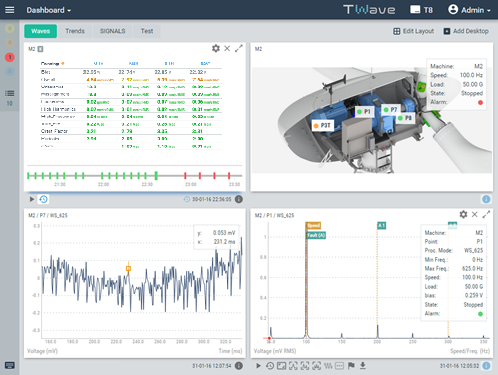Screen dimensions: 498x375
Task: Click the blue info icon under machine image
Action: pyautogui.click(x=486, y=199)
